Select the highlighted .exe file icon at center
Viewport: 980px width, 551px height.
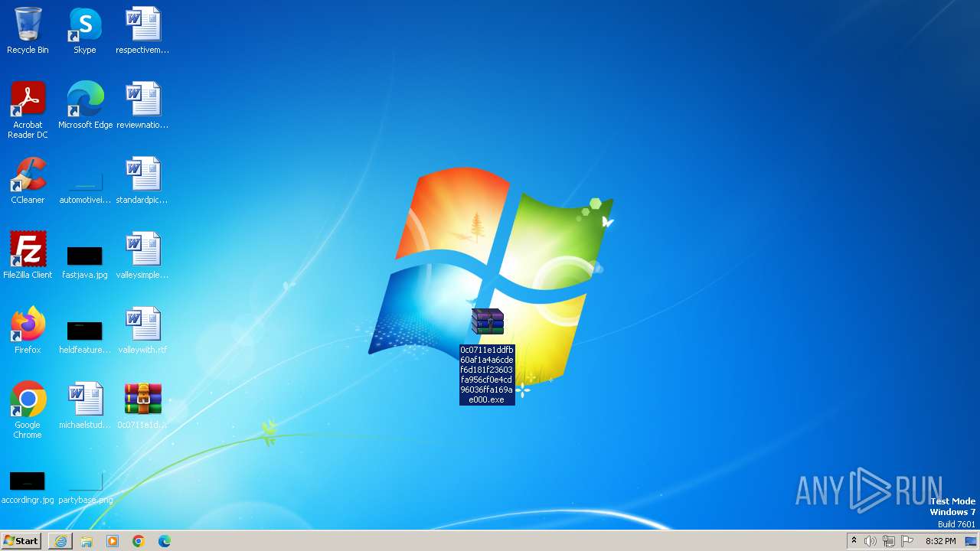(488, 322)
